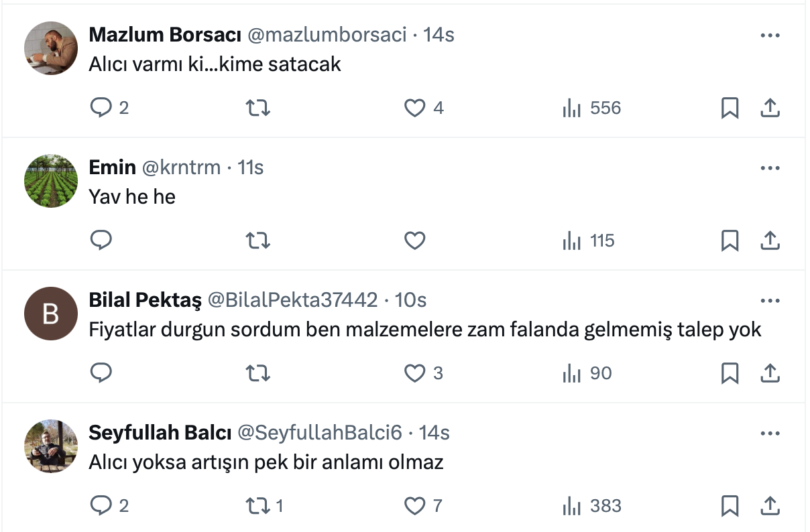
Task: Share Mazlum Borsacı's tweet
Action: point(770,108)
